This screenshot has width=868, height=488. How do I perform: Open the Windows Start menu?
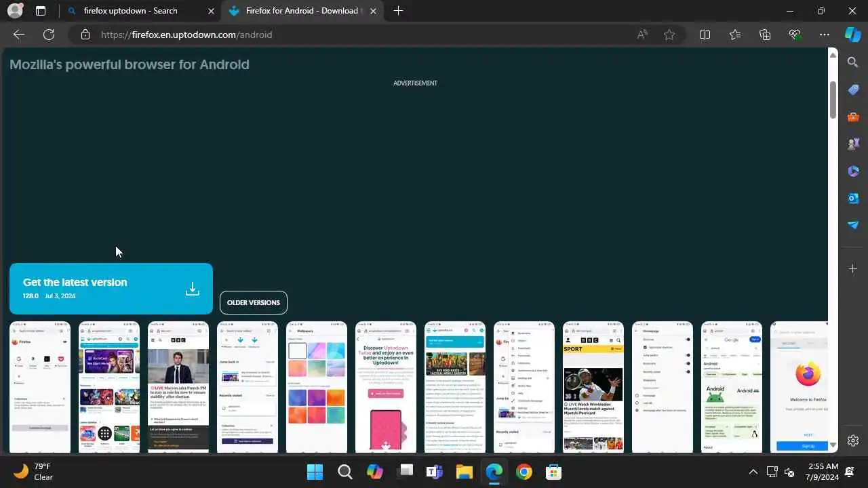(315, 472)
